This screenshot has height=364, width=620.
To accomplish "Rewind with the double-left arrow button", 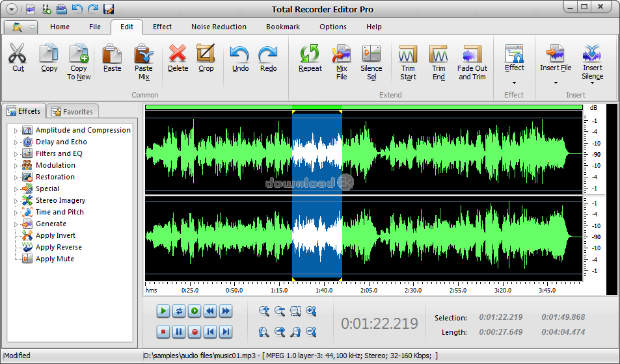I will (x=210, y=311).
